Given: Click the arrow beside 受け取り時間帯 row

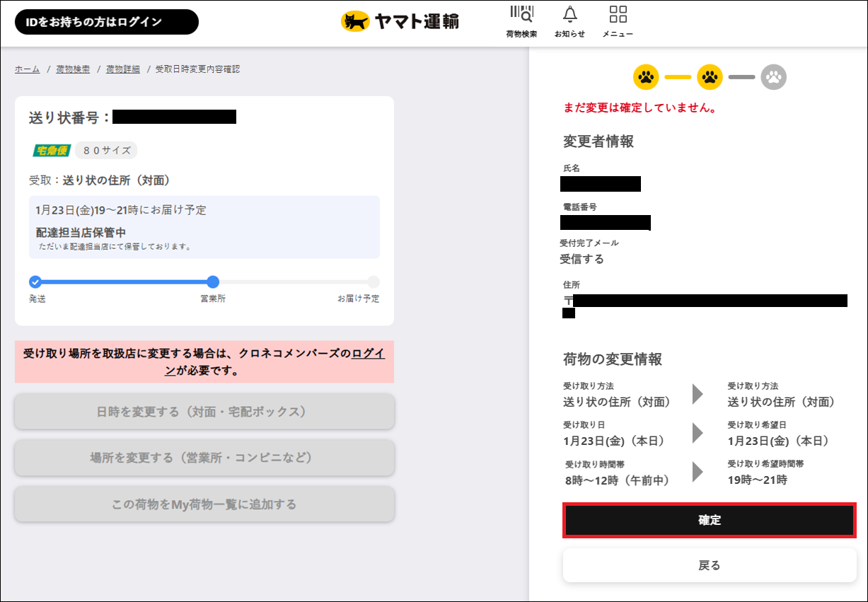Looking at the screenshot, I should (698, 472).
